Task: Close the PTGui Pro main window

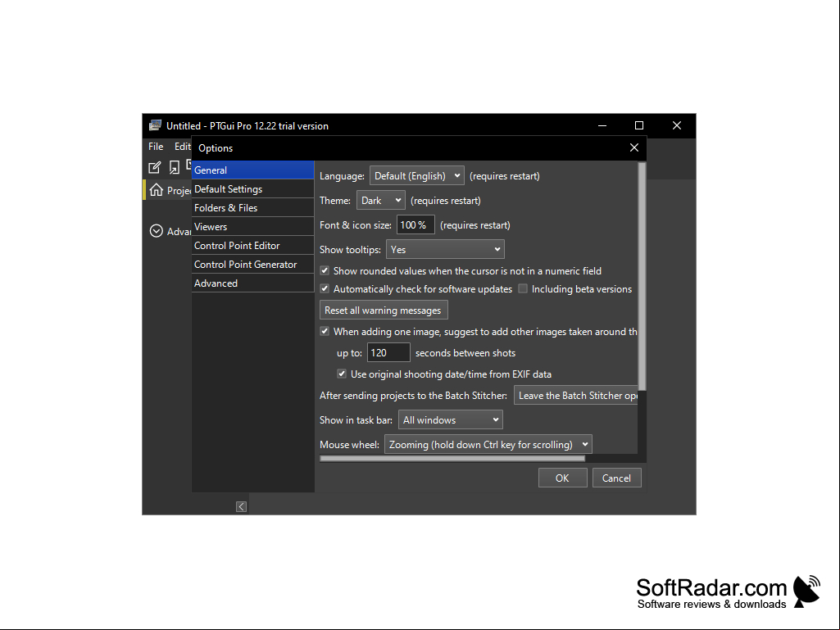Action: [677, 125]
